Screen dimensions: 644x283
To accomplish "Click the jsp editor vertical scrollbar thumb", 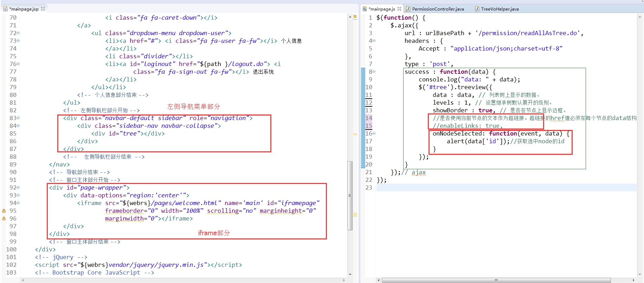I will [350, 195].
